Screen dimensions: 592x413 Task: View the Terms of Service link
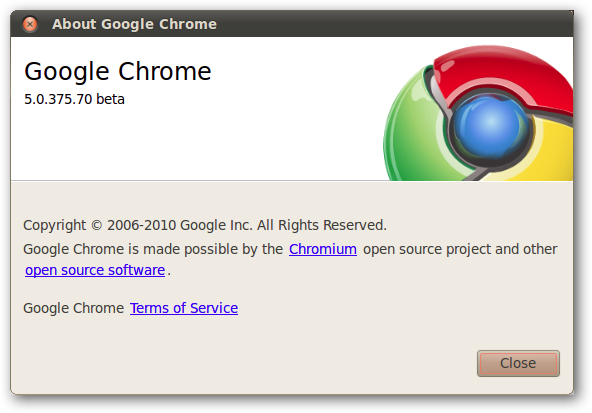point(184,308)
